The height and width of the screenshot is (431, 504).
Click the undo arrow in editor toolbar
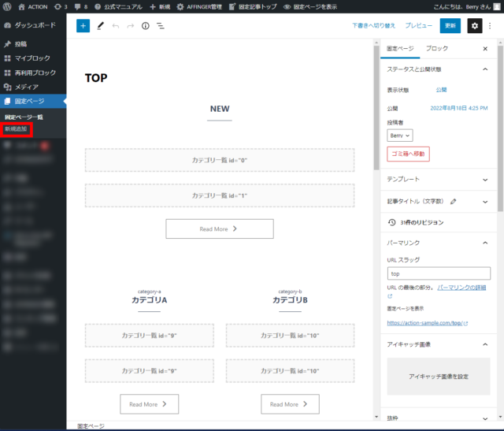point(116,26)
